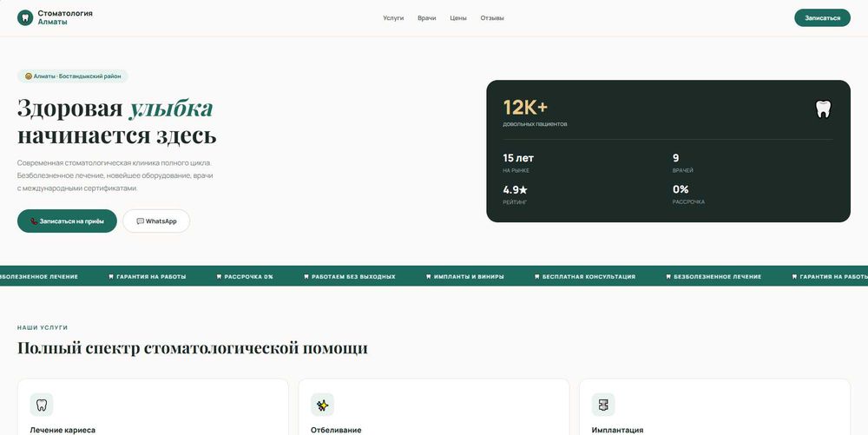
Task: Select the Отбеливание card title
Action: pyautogui.click(x=336, y=430)
